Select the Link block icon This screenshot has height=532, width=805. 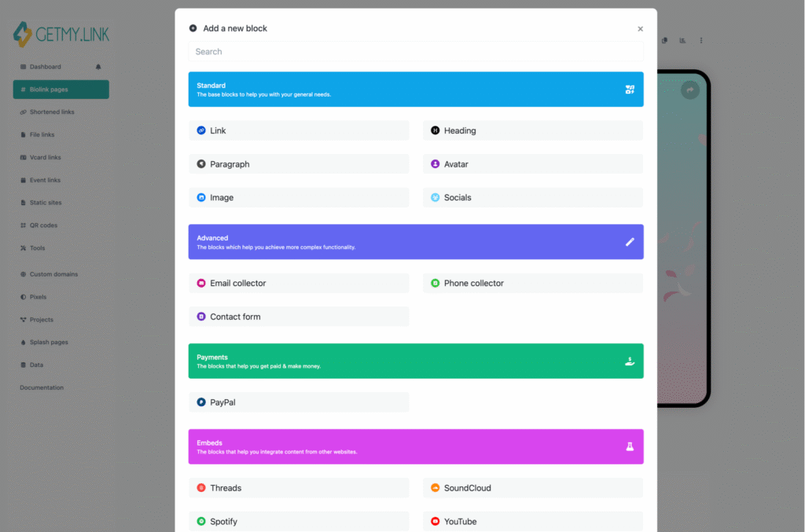pyautogui.click(x=201, y=130)
